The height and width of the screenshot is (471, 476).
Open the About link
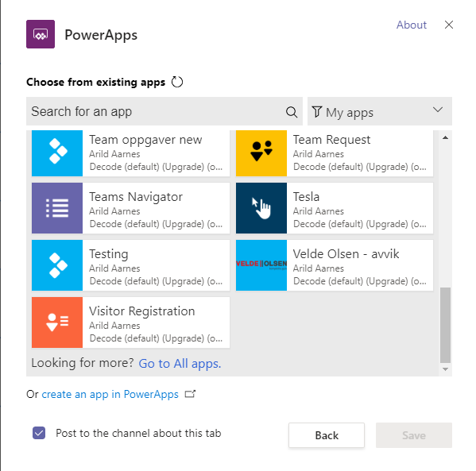[x=412, y=25]
